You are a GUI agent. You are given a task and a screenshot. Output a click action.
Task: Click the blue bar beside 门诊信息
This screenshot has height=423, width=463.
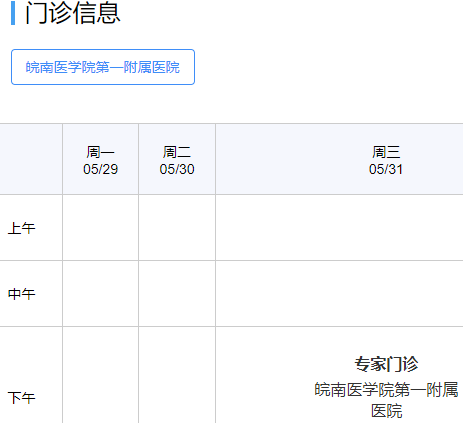click(x=13, y=13)
